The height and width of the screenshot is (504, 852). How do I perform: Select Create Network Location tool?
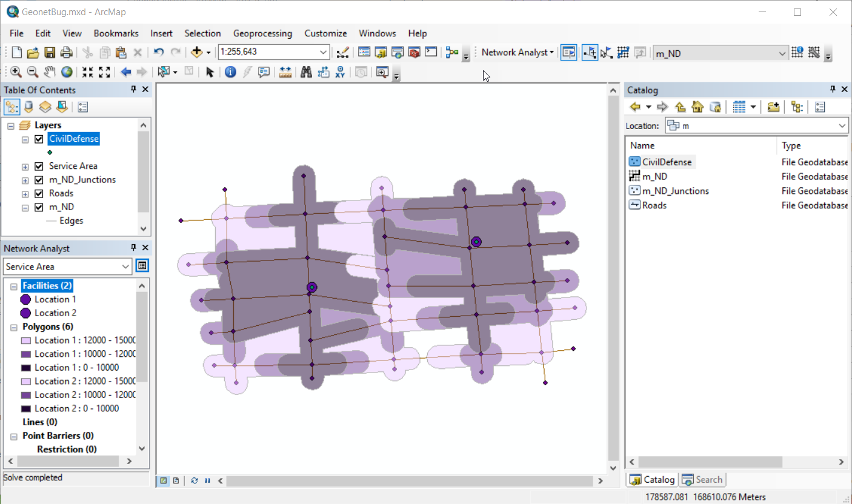(x=589, y=53)
